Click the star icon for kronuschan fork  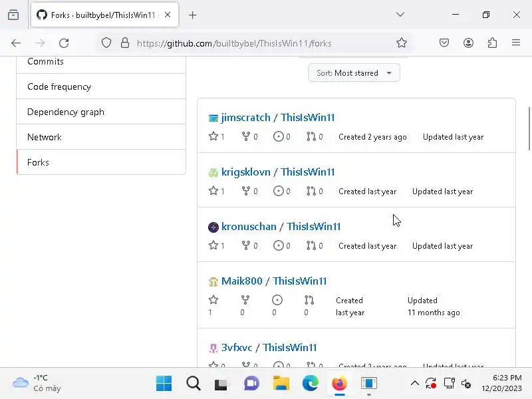point(213,245)
